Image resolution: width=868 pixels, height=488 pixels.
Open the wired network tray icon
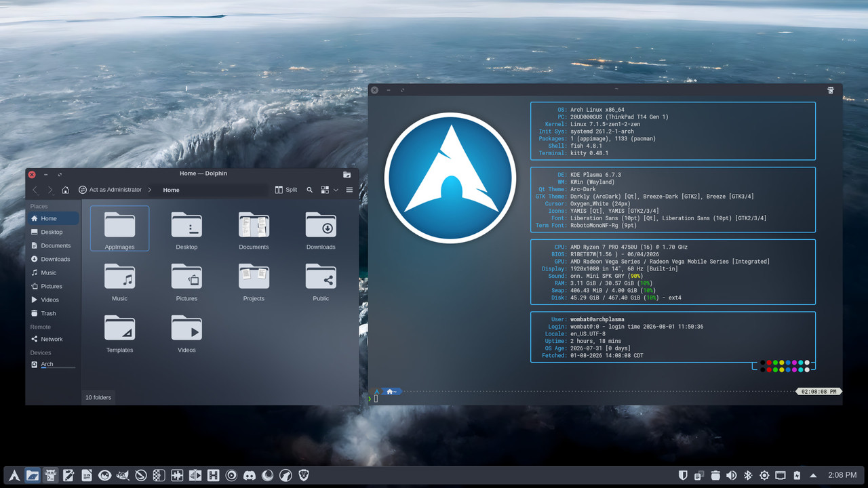781,476
